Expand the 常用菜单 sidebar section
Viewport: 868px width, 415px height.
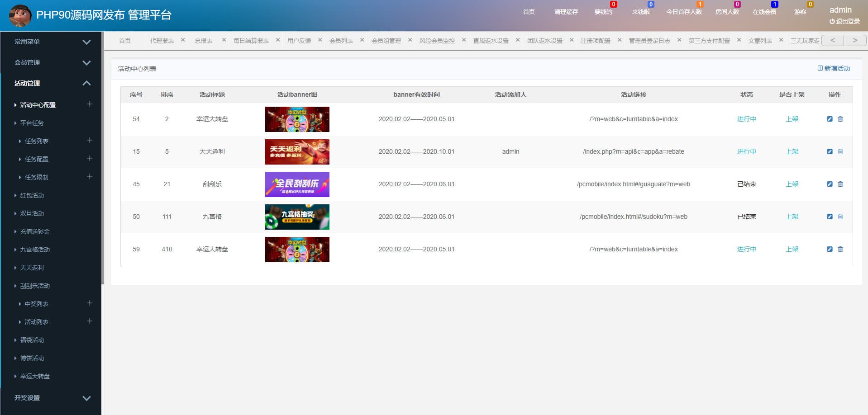pyautogui.click(x=86, y=42)
